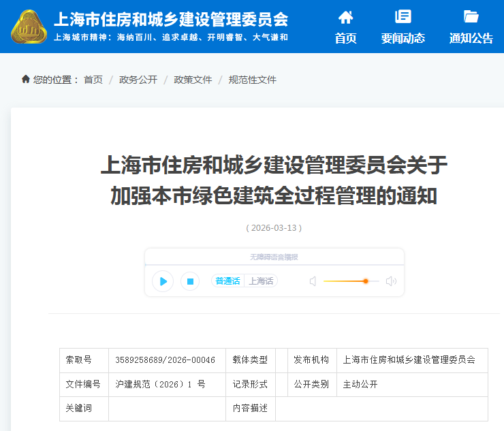Click the 记录形式 table cell
Screen dimensions: 504x431
point(251,385)
